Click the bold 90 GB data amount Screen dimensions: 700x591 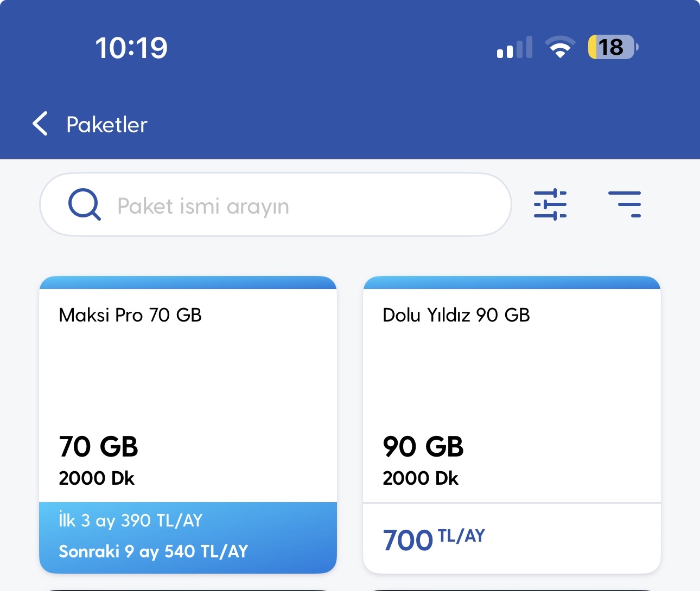tap(423, 447)
